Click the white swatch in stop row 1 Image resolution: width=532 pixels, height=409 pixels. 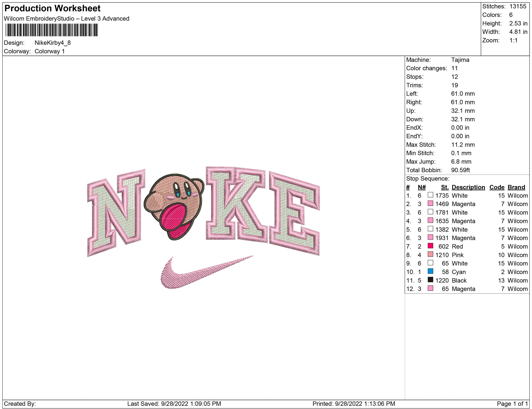(430, 195)
